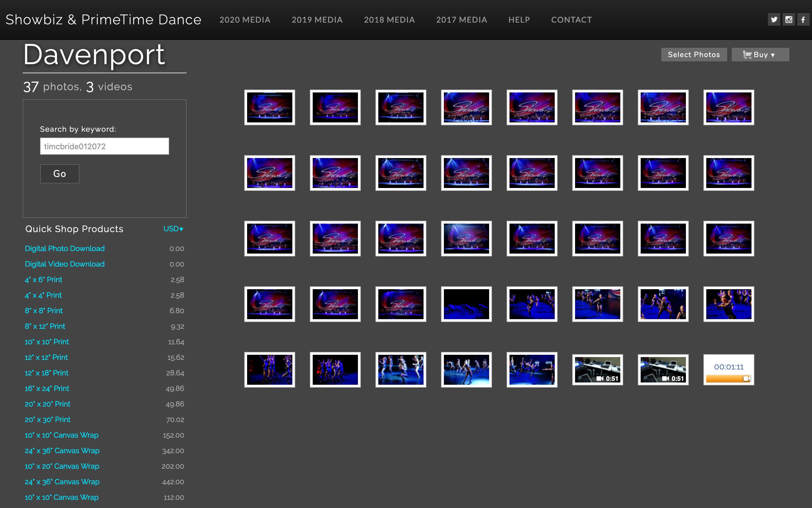Image resolution: width=812 pixels, height=508 pixels.
Task: Open the 2018 MEDIA menu
Action: 389,20
